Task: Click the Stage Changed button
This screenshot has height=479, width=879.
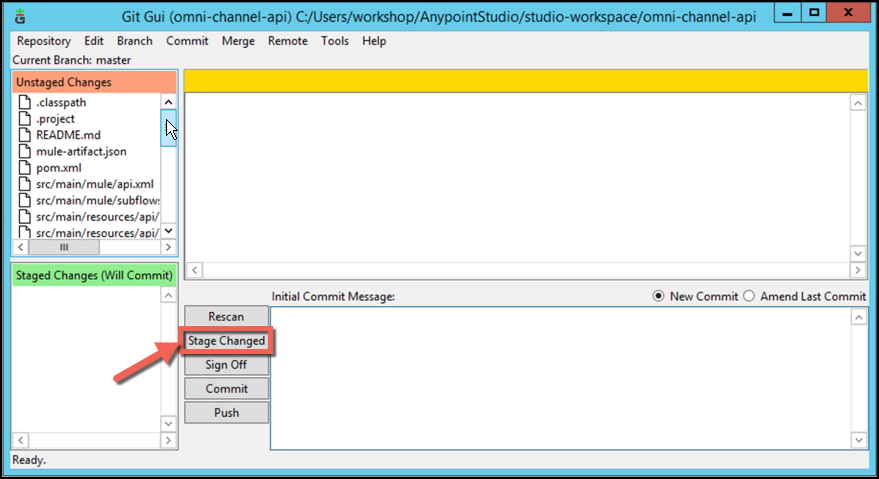Action: (x=226, y=340)
